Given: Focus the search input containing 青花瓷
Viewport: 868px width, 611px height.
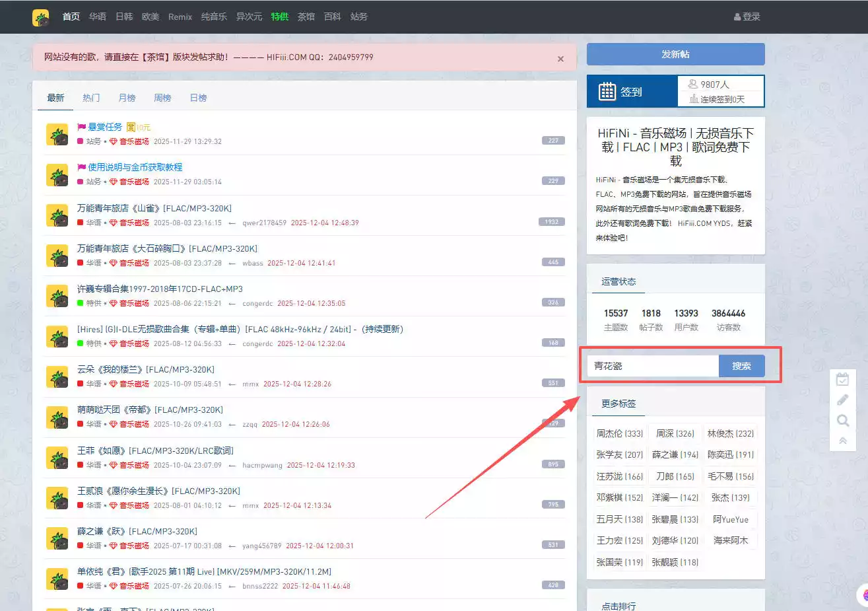Looking at the screenshot, I should click(653, 366).
